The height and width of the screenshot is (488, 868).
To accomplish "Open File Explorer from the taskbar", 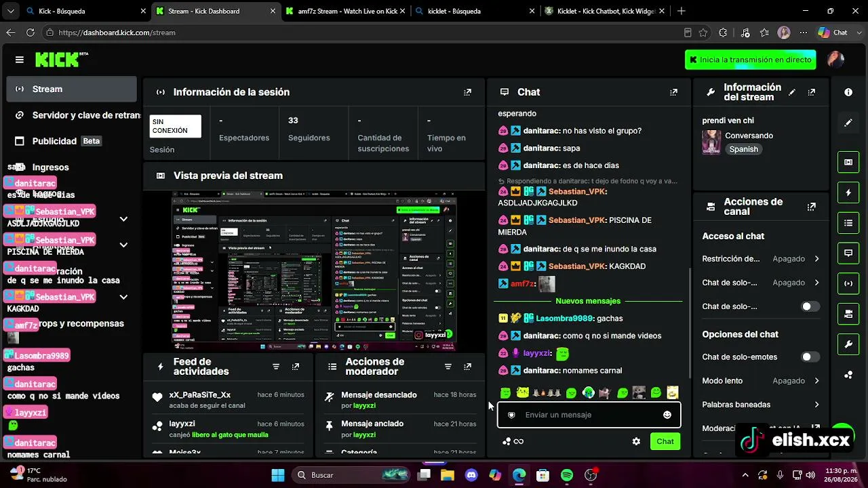I will (x=448, y=475).
